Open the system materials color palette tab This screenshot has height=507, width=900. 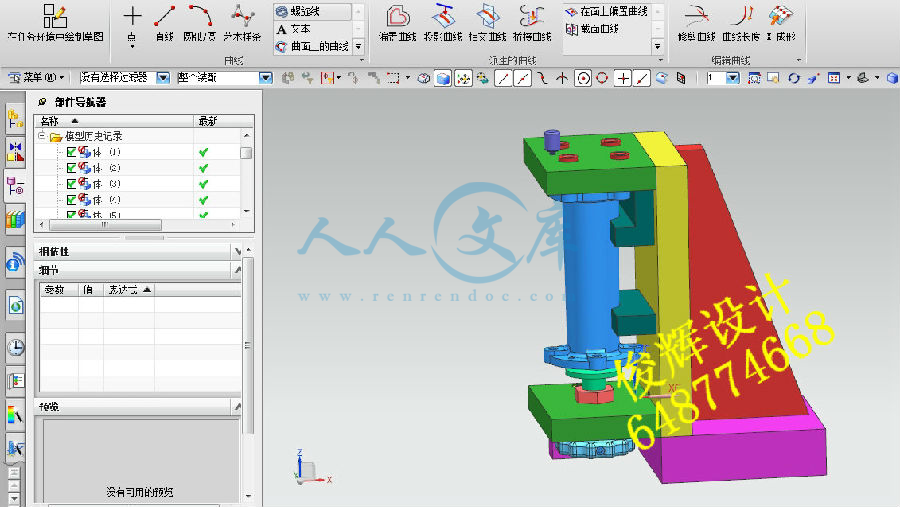(15, 414)
